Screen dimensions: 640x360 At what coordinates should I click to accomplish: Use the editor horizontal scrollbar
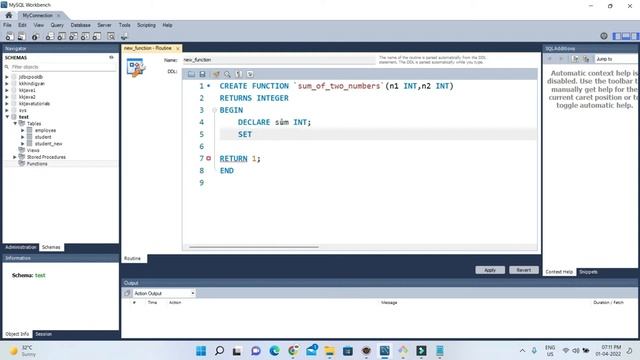click(253, 247)
